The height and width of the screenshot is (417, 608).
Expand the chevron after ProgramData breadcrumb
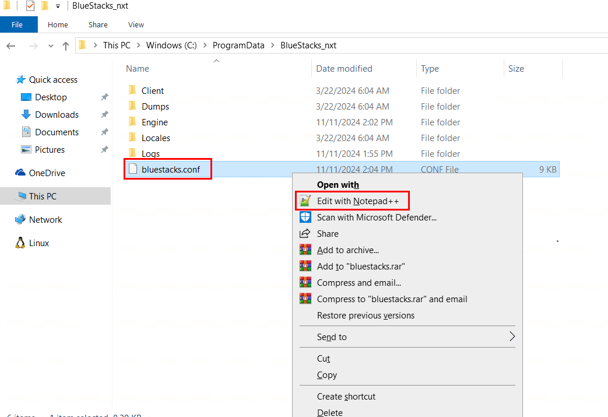click(x=272, y=45)
